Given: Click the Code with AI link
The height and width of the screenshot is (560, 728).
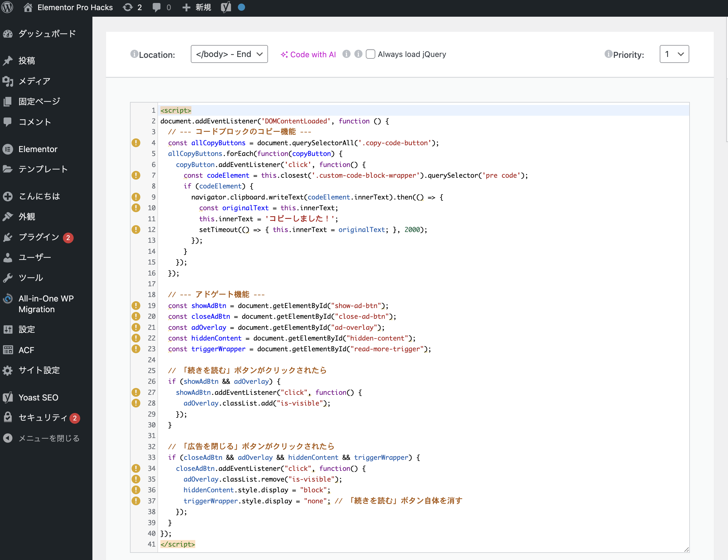Looking at the screenshot, I should 308,54.
